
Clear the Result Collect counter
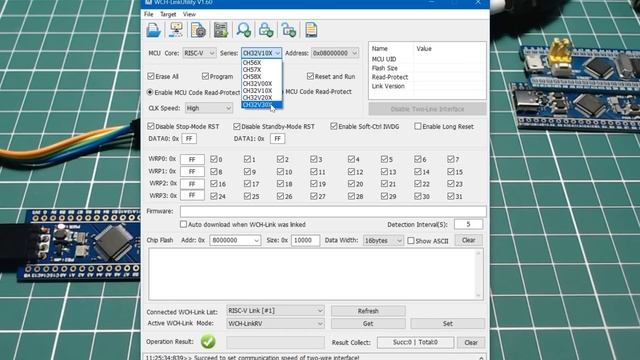click(471, 342)
